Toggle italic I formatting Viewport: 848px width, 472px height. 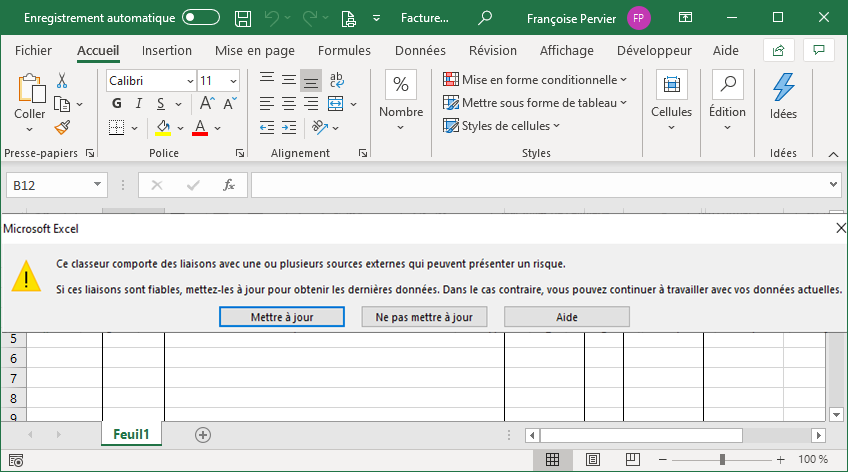click(x=137, y=103)
